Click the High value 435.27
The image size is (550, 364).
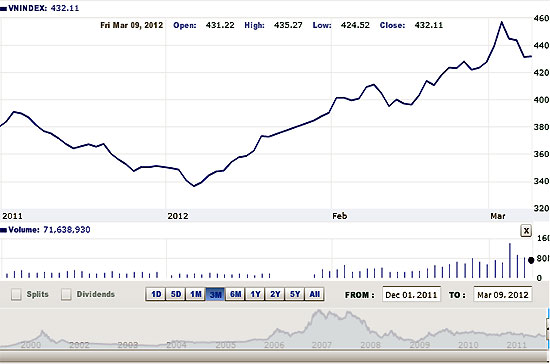point(288,25)
